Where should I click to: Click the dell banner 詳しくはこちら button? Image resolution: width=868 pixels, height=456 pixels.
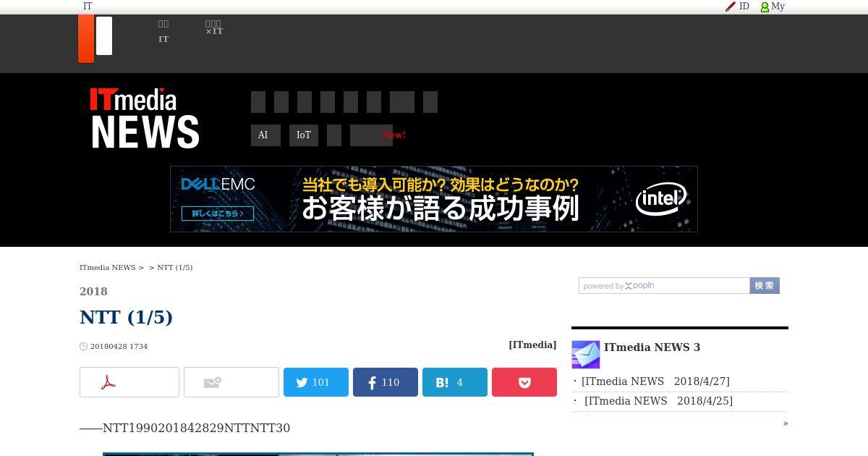click(x=218, y=214)
